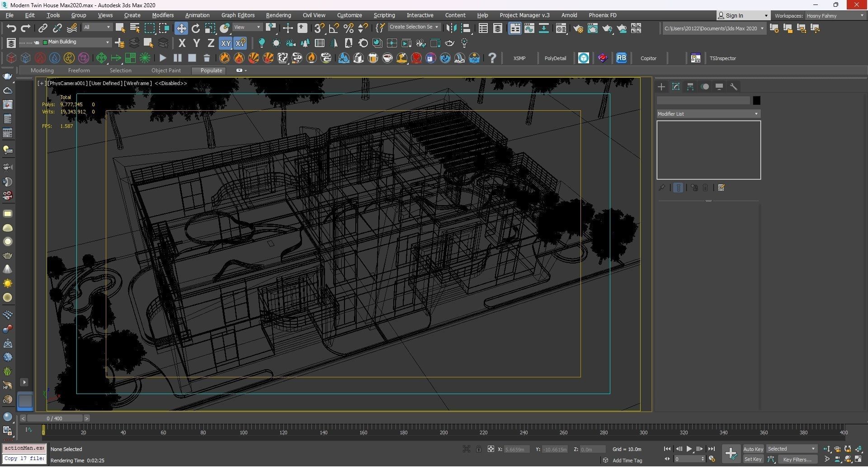Viewport: 868px width, 470px height.
Task: Toggle Auto Key animation mode
Action: pos(753,449)
